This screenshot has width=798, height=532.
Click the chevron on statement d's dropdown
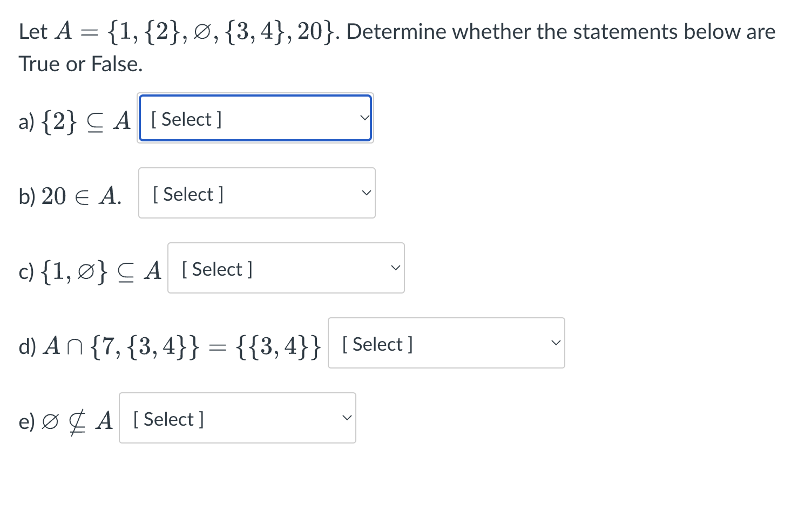(x=556, y=343)
